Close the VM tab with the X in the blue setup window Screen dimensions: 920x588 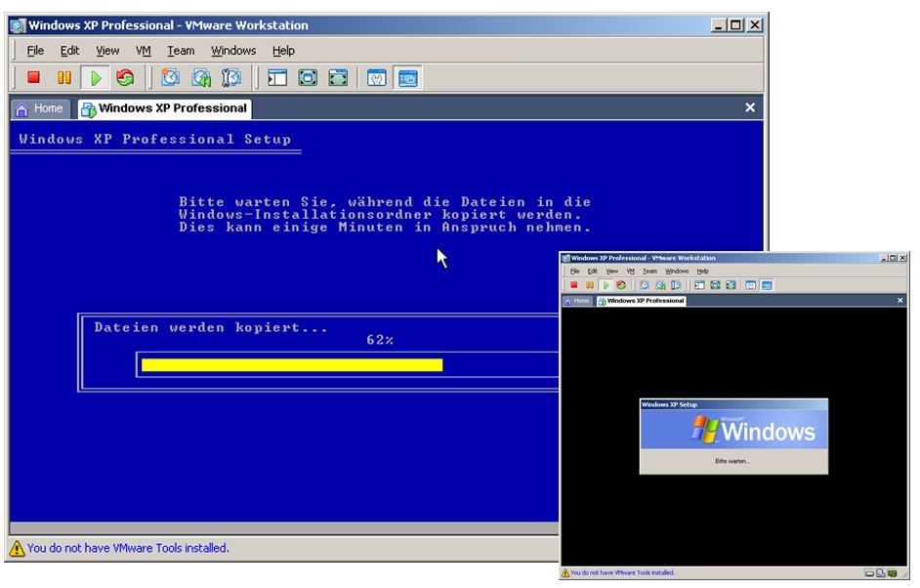click(x=750, y=107)
